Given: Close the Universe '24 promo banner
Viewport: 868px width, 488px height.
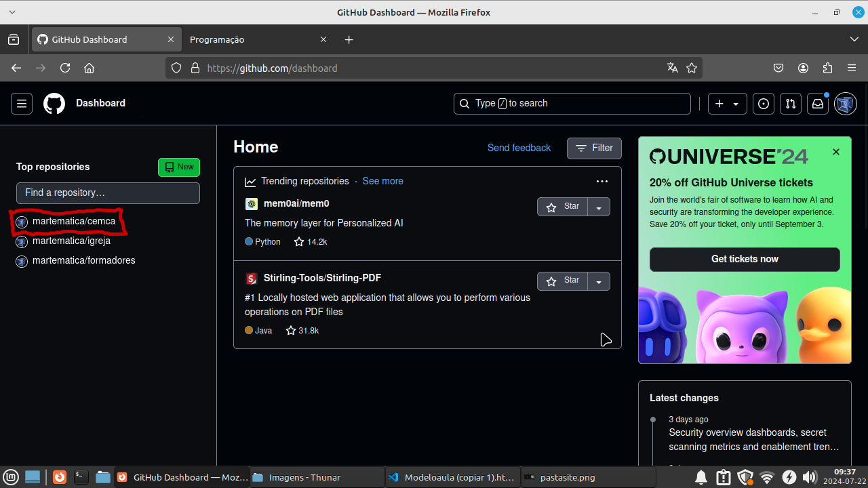Looking at the screenshot, I should [x=836, y=152].
